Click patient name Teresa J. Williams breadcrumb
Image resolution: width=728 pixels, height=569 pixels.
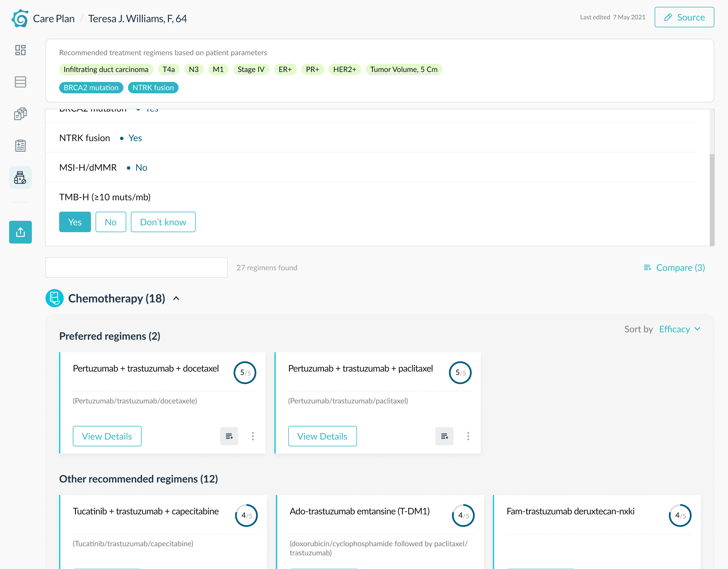(137, 18)
